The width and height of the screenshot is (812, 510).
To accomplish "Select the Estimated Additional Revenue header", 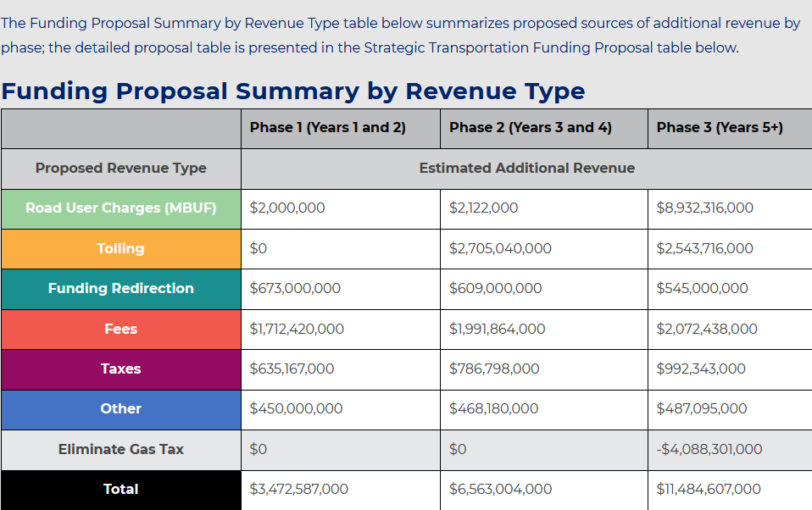I will coord(526,168).
